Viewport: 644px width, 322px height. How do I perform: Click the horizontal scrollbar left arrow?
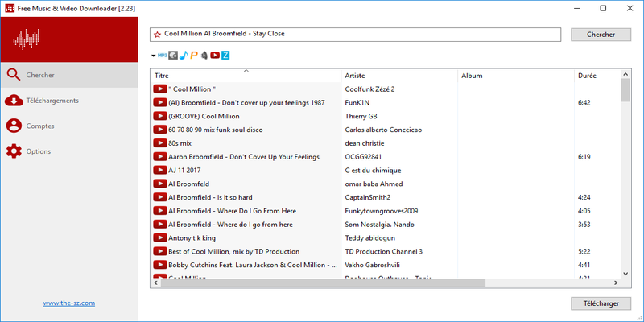156,283
